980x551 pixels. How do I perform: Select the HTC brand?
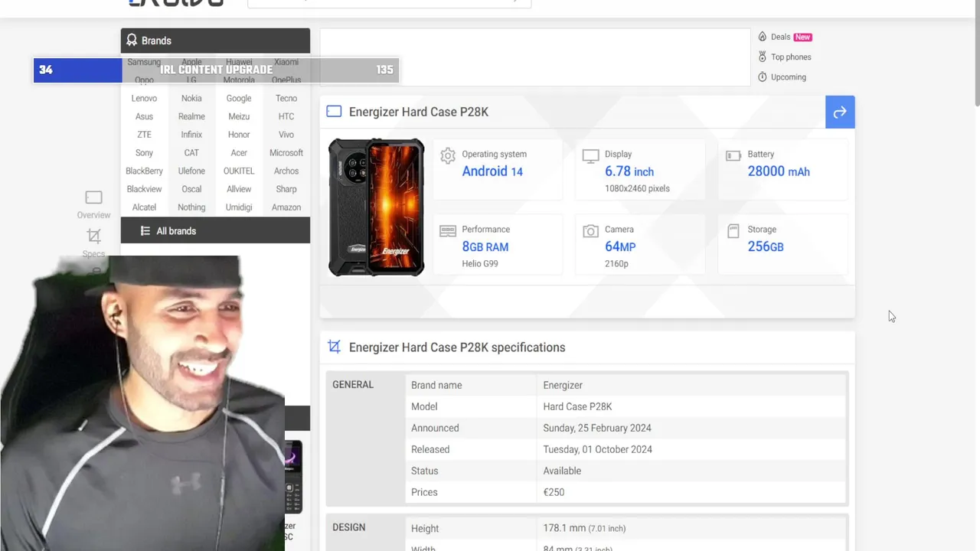286,116
